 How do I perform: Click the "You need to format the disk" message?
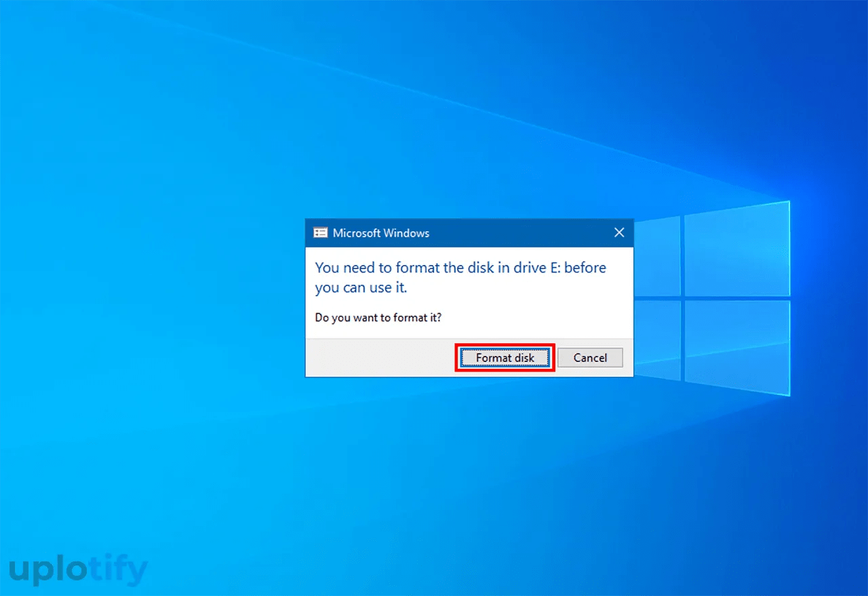coord(460,277)
